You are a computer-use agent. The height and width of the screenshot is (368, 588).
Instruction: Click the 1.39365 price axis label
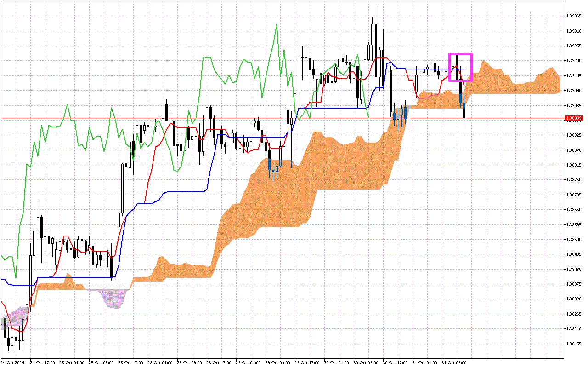(x=574, y=16)
